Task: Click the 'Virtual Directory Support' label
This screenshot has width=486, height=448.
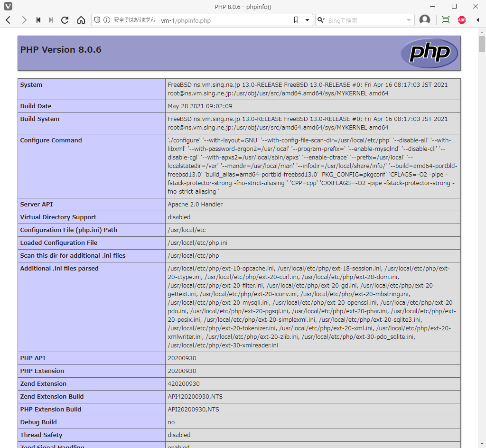Action: click(x=58, y=217)
